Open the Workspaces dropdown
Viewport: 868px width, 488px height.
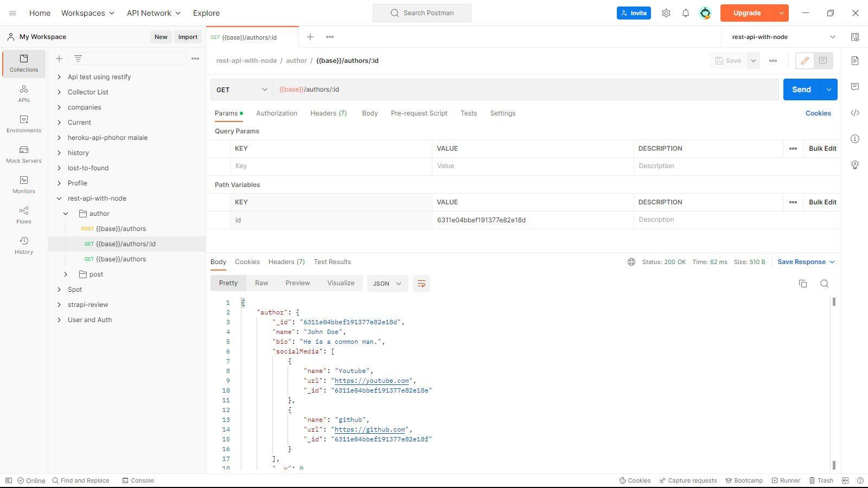click(88, 13)
